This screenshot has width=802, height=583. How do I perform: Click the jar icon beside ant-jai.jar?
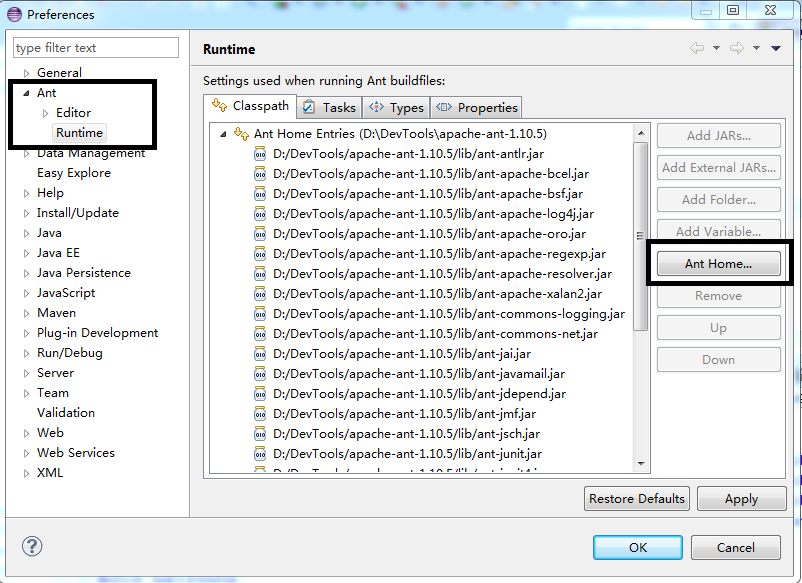[260, 353]
